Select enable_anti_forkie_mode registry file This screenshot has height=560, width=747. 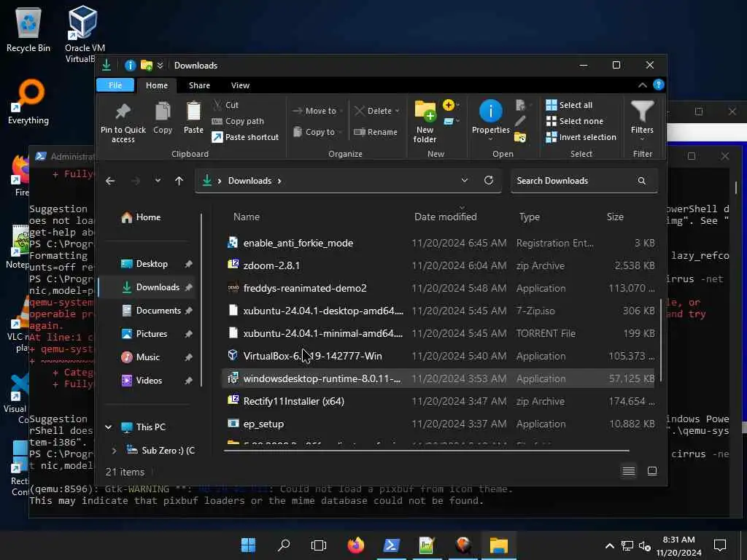438,243
